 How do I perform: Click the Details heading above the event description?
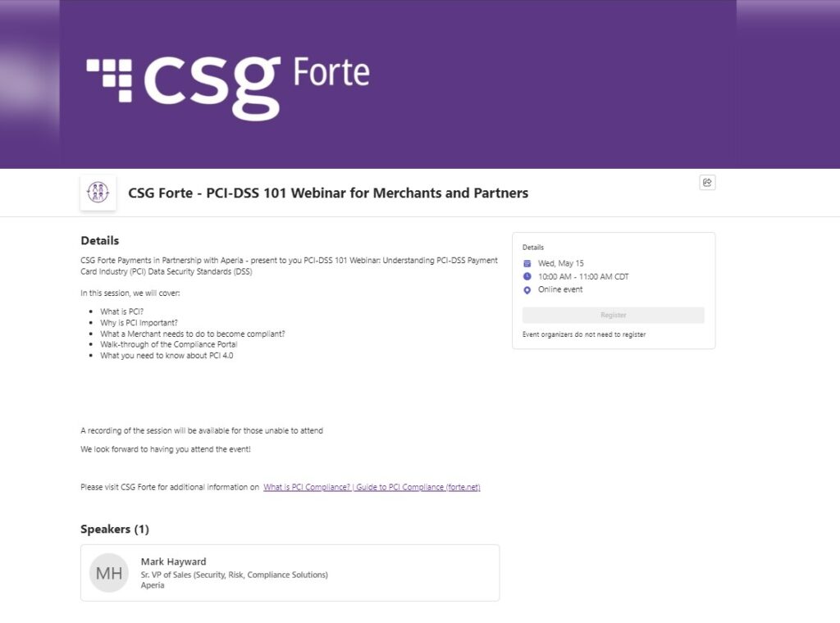tap(99, 240)
